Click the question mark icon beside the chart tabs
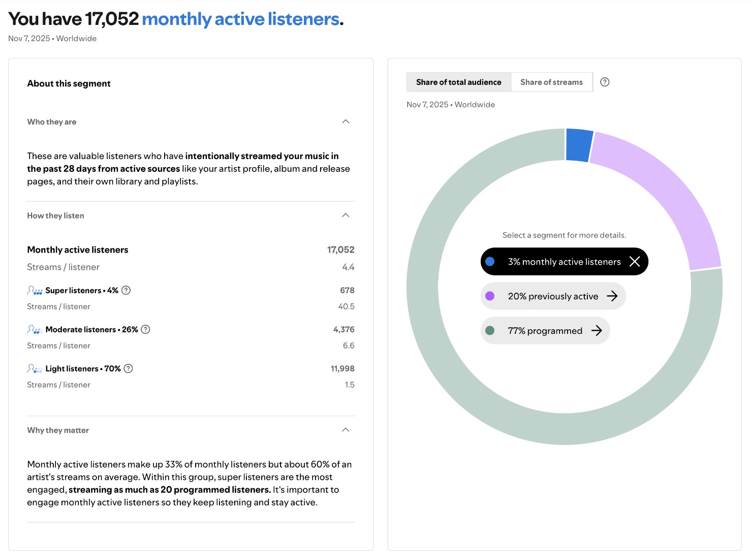This screenshot has height=560, width=752. [605, 82]
